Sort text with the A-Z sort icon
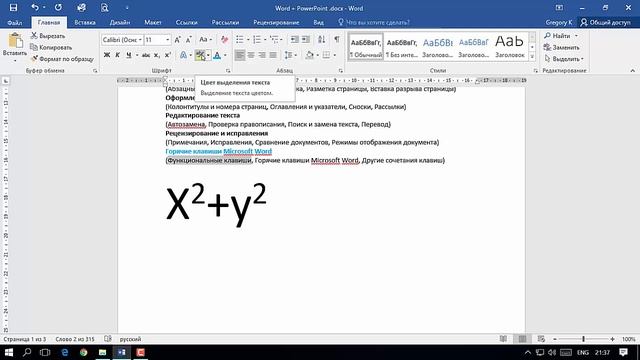 (x=322, y=40)
